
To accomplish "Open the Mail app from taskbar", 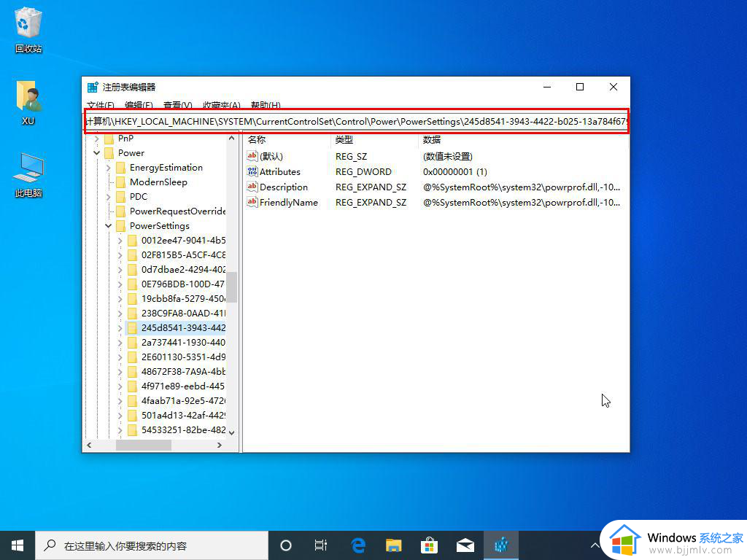I will click(465, 545).
